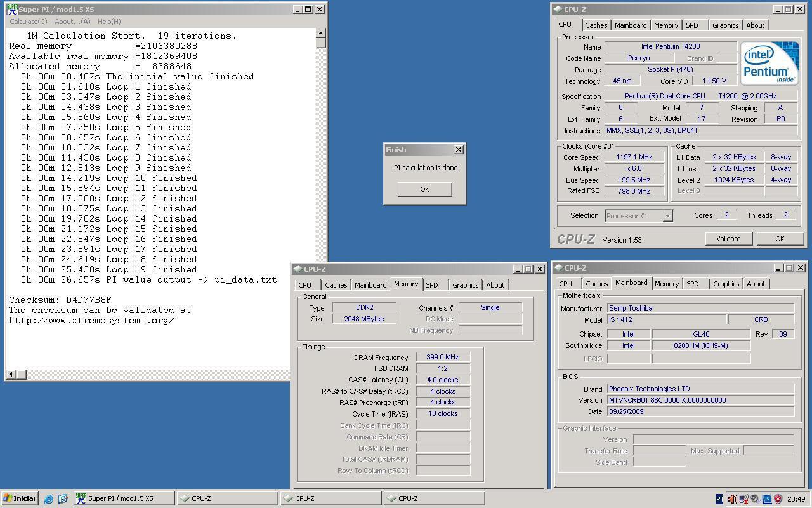This screenshot has height=508, width=812.
Task: Open the Processor #1 selection dropdown
Action: click(x=638, y=216)
